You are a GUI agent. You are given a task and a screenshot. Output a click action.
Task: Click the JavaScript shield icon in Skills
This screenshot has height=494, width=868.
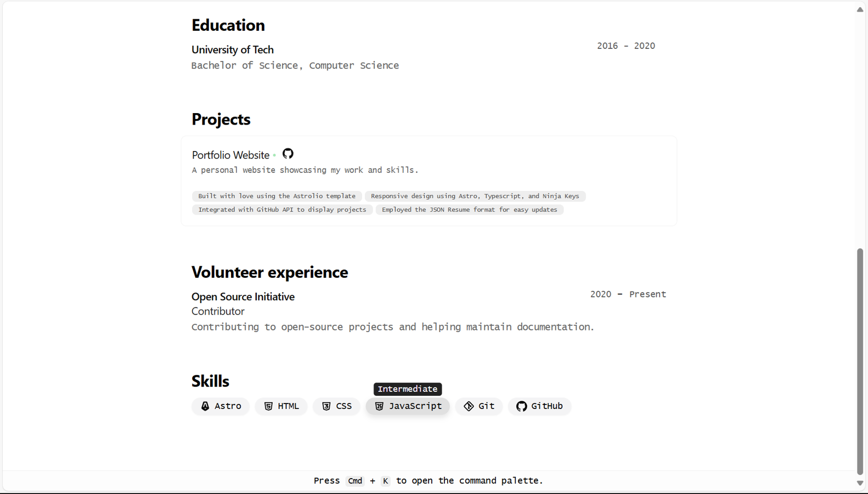pos(379,406)
